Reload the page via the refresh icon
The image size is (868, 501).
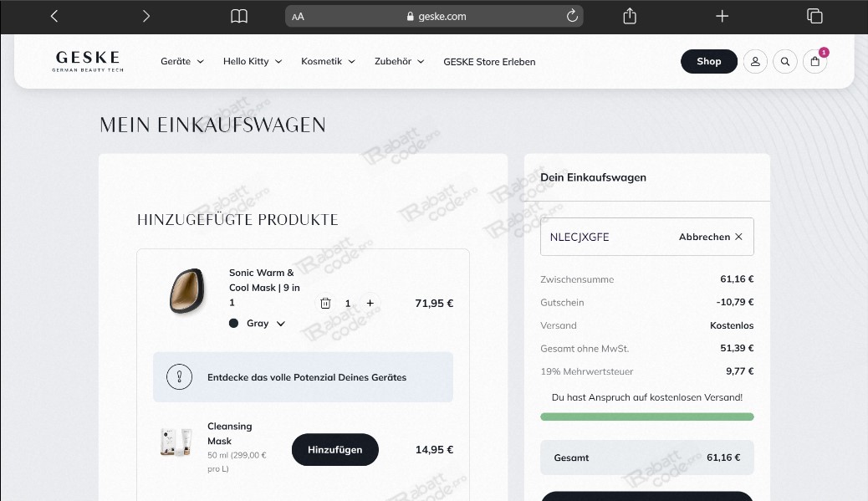pyautogui.click(x=572, y=15)
